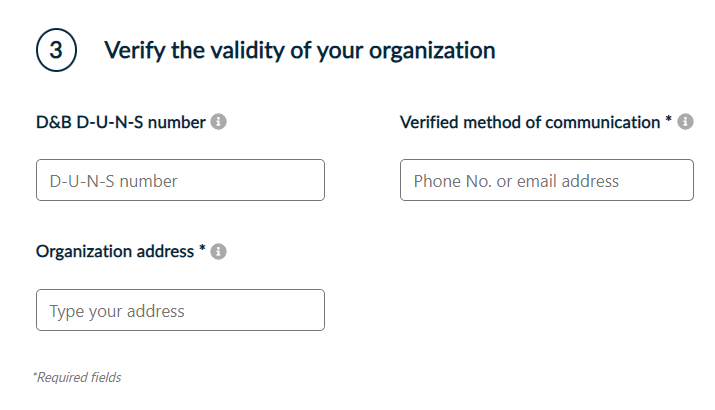The width and height of the screenshot is (715, 410).
Task: Click right end of the D-U-N-S input box
Action: (x=308, y=180)
